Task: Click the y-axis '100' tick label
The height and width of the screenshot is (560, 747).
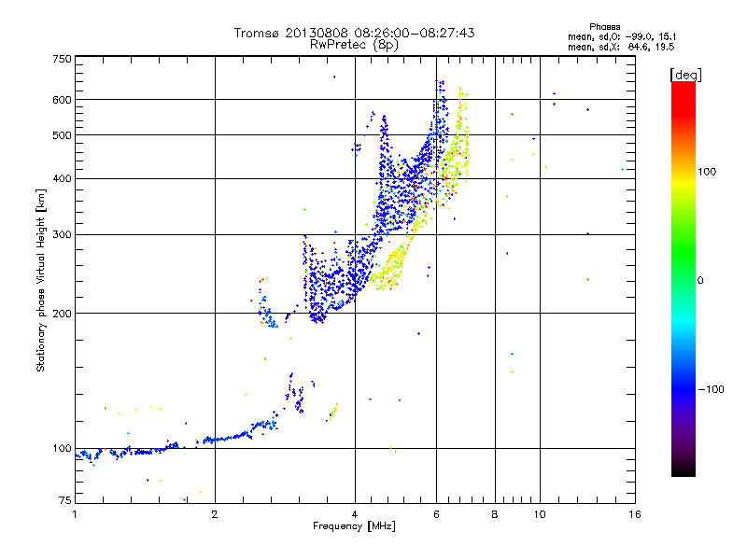Action: [x=62, y=449]
